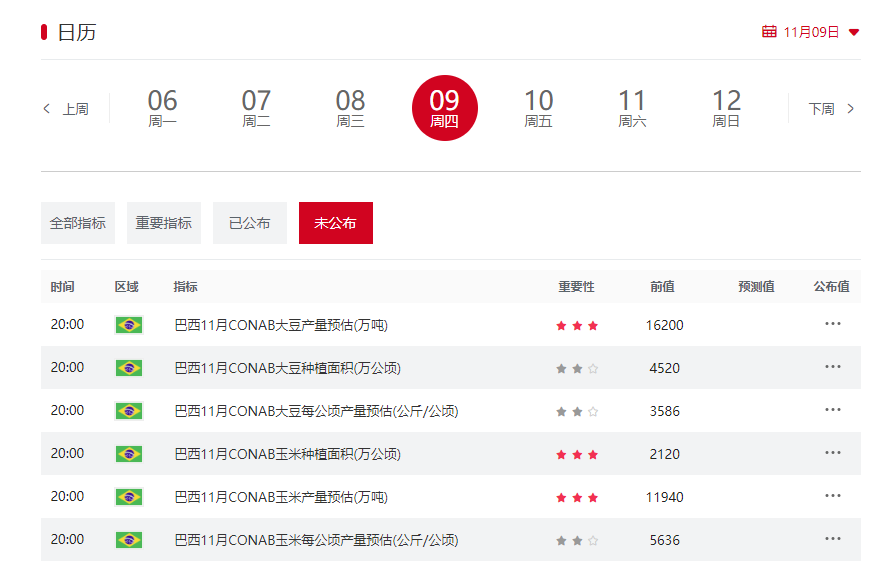This screenshot has width=879, height=564.
Task: Open 巴西11月CONAB玉米每公顷产量预估 indicator
Action: (316, 540)
